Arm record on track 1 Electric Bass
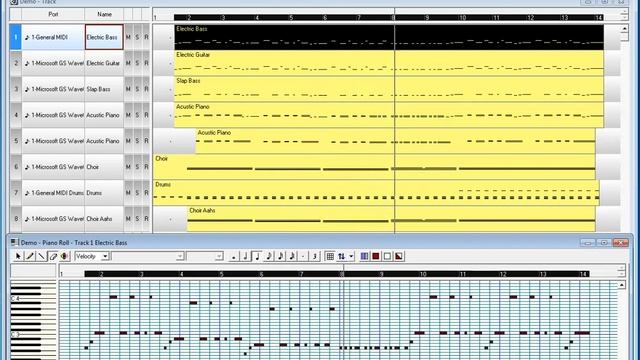Image resolution: width=640 pixels, height=360 pixels. click(x=146, y=37)
